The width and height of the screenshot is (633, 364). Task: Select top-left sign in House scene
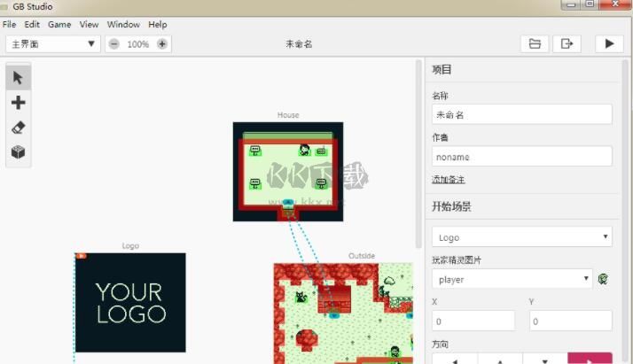(x=255, y=151)
